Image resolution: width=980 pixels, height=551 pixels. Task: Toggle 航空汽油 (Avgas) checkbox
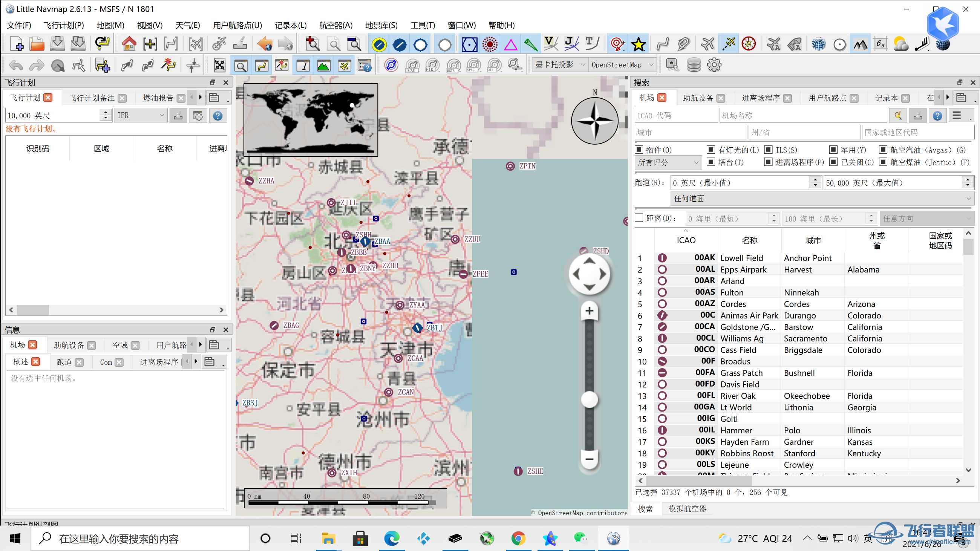[883, 150]
